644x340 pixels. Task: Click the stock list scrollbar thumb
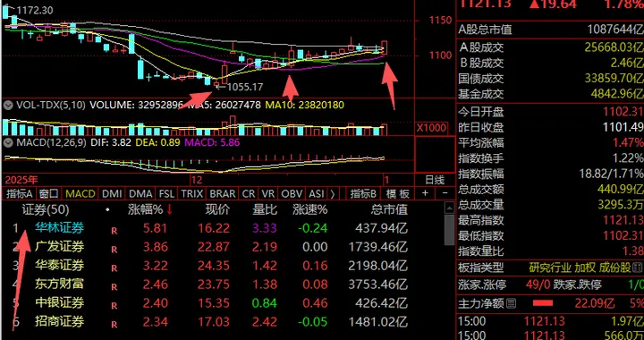[450, 230]
